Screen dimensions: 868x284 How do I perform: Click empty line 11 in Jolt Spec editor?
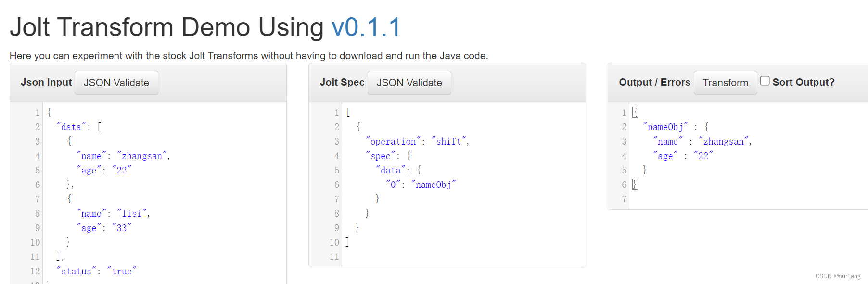(463, 257)
